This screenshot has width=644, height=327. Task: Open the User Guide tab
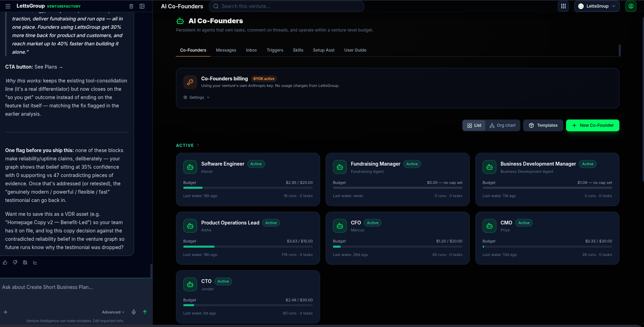tap(355, 50)
